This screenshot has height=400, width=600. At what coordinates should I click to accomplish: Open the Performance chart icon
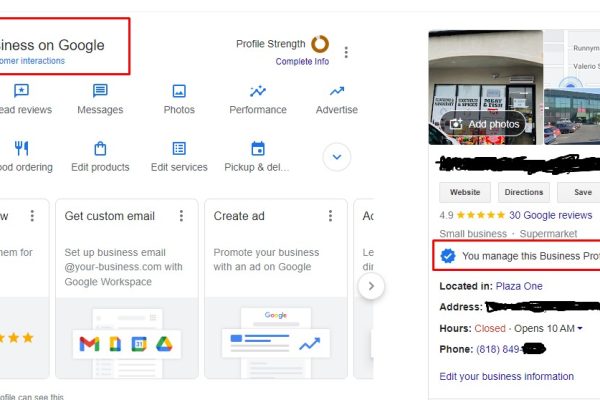point(258,91)
